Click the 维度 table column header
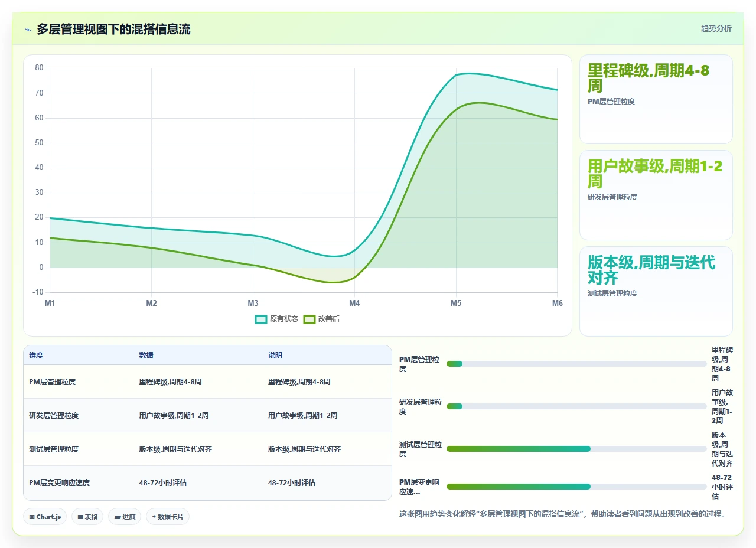Viewport: 756px width, 548px height. point(36,355)
